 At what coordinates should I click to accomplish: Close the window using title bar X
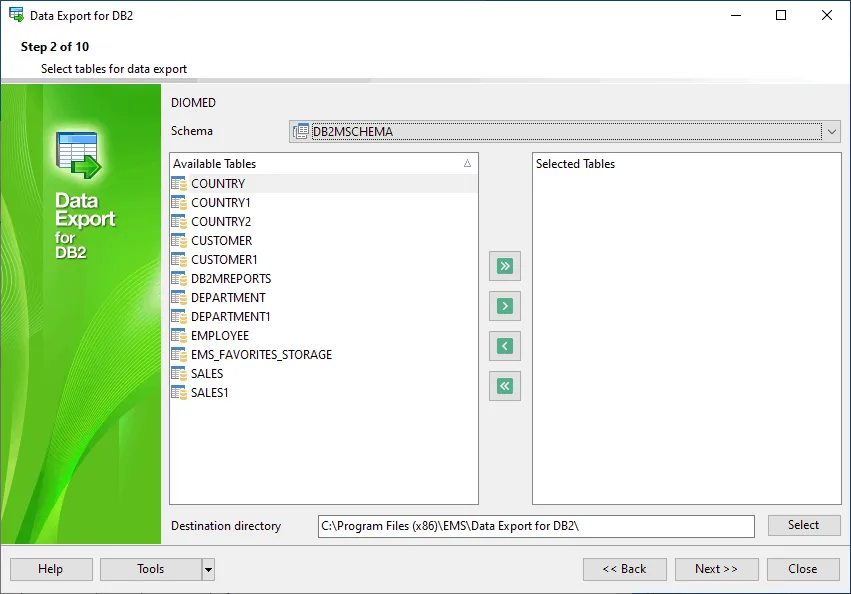[x=827, y=15]
